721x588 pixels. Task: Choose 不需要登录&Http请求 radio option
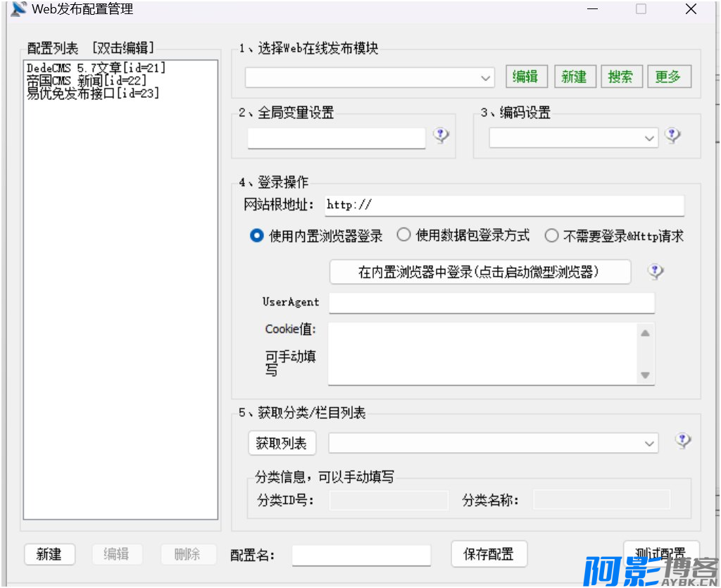point(551,236)
